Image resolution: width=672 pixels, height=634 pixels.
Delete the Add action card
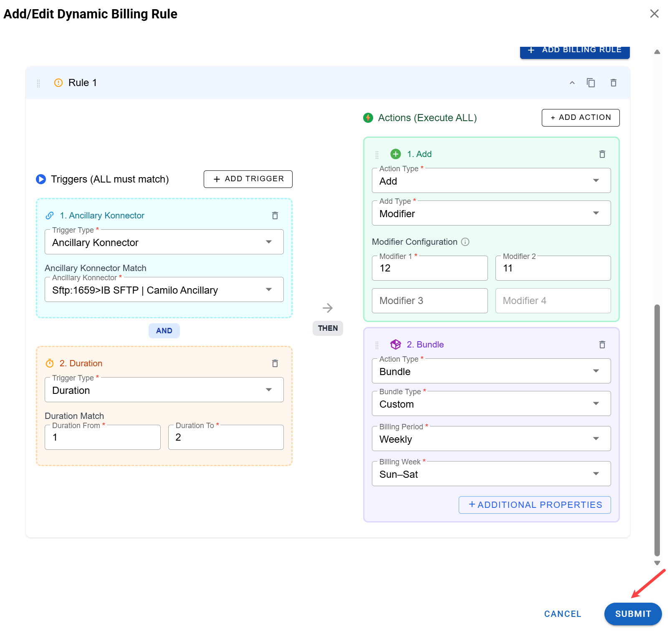[x=602, y=154]
